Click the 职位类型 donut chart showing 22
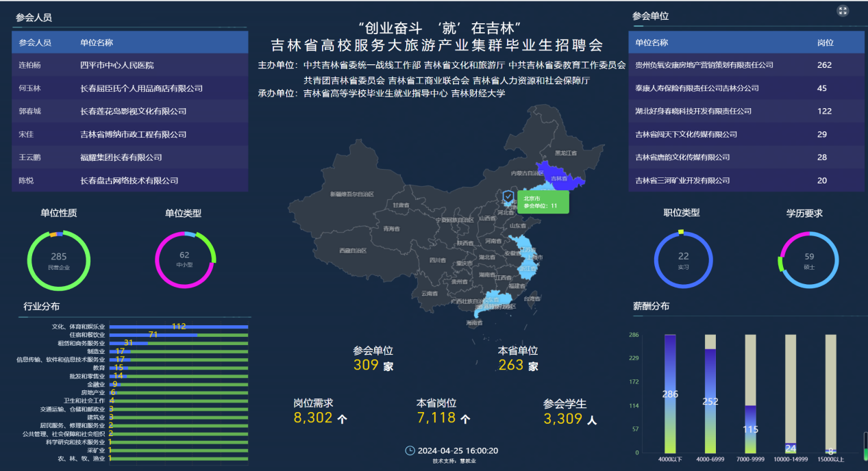Image resolution: width=868 pixels, height=471 pixels. click(x=683, y=260)
